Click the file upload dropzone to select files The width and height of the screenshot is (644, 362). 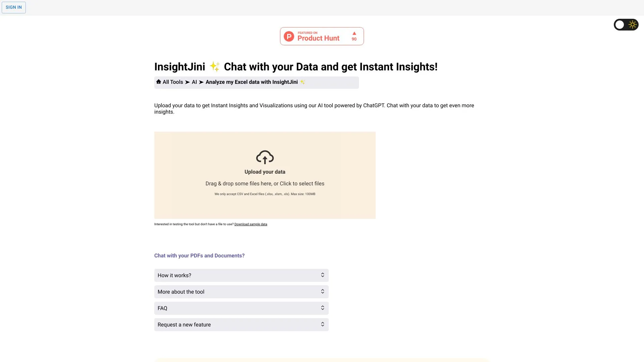[x=265, y=175]
